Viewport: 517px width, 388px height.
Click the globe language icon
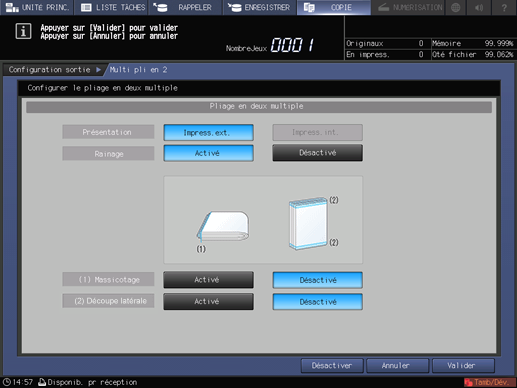coord(456,7)
